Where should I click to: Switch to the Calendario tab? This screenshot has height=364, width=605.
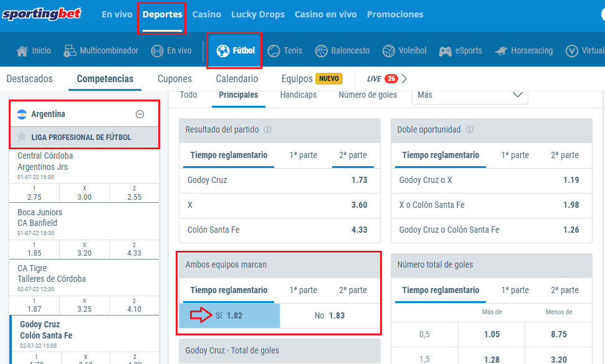tap(237, 79)
